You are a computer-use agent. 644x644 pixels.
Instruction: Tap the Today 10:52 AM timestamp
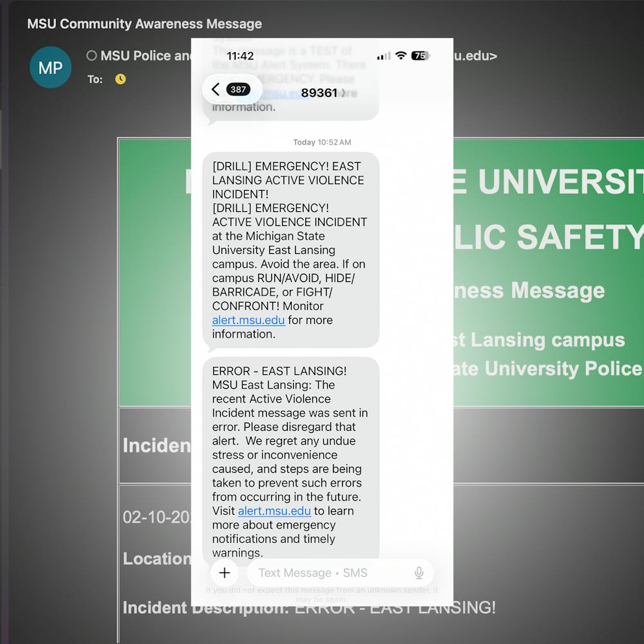click(x=322, y=142)
